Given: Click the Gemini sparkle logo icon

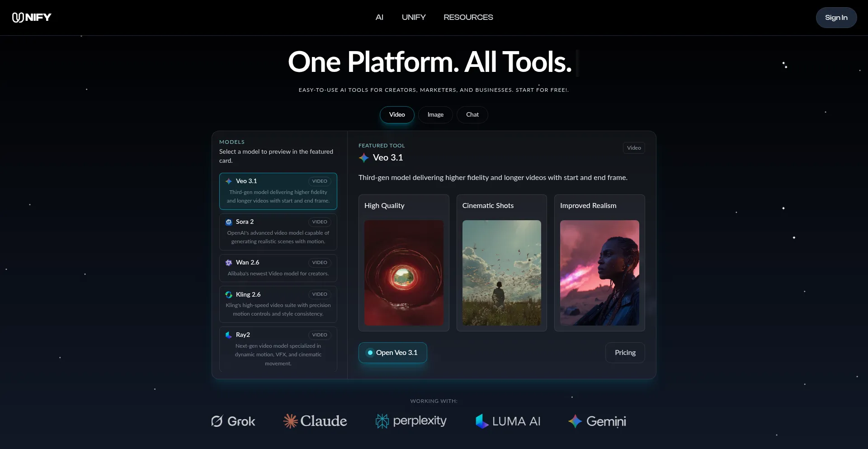Looking at the screenshot, I should coord(575,421).
